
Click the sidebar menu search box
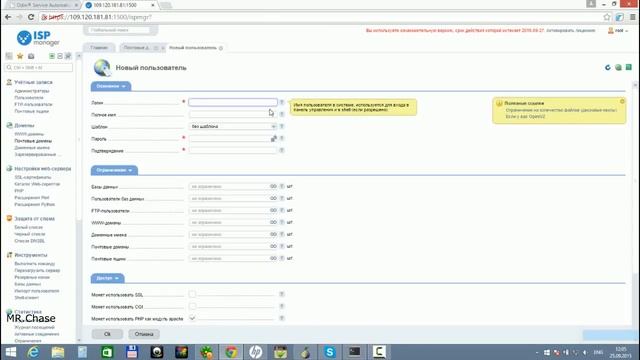(39, 67)
